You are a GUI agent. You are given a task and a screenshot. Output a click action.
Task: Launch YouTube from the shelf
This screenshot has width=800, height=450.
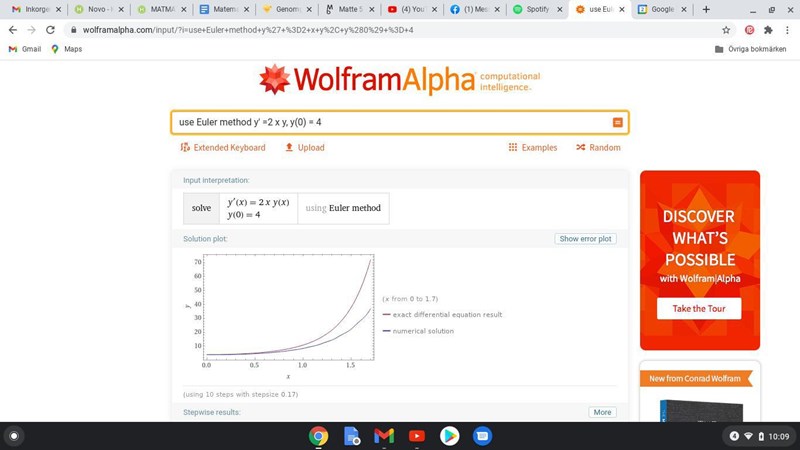(417, 436)
